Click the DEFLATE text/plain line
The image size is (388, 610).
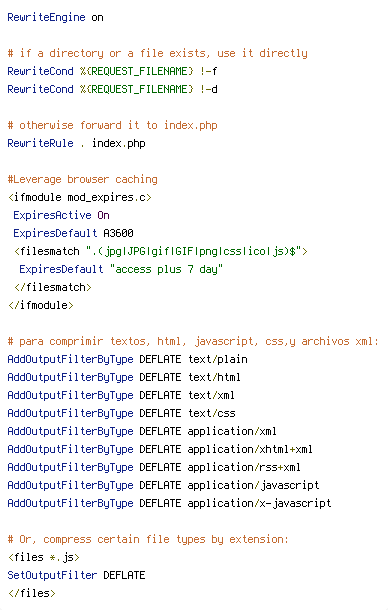(127, 359)
